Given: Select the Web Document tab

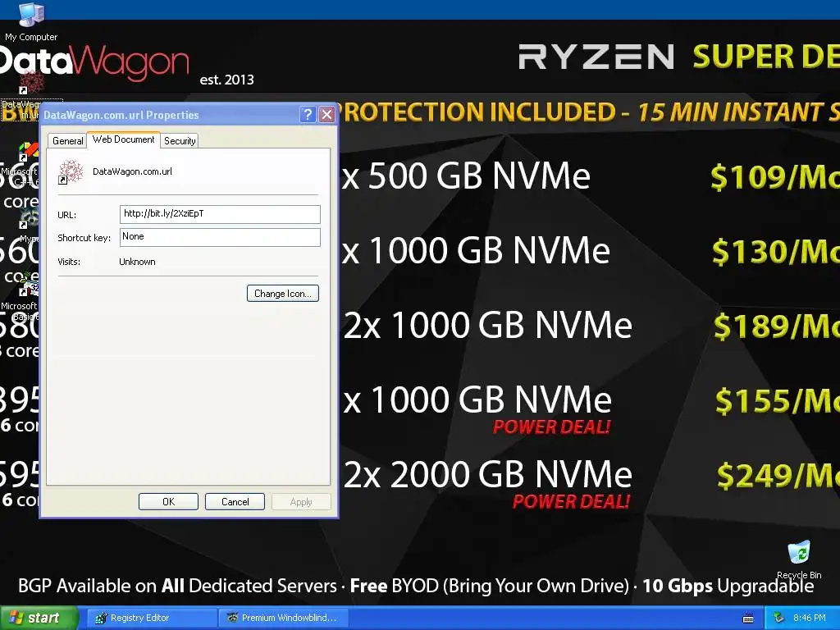Looking at the screenshot, I should point(123,139).
